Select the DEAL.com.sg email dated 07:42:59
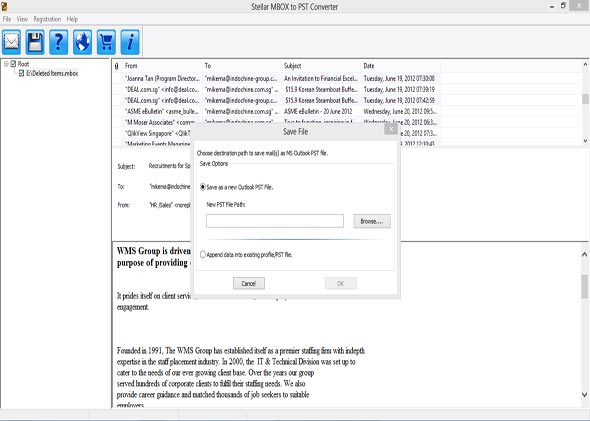This screenshot has height=421, width=590. tap(276, 100)
